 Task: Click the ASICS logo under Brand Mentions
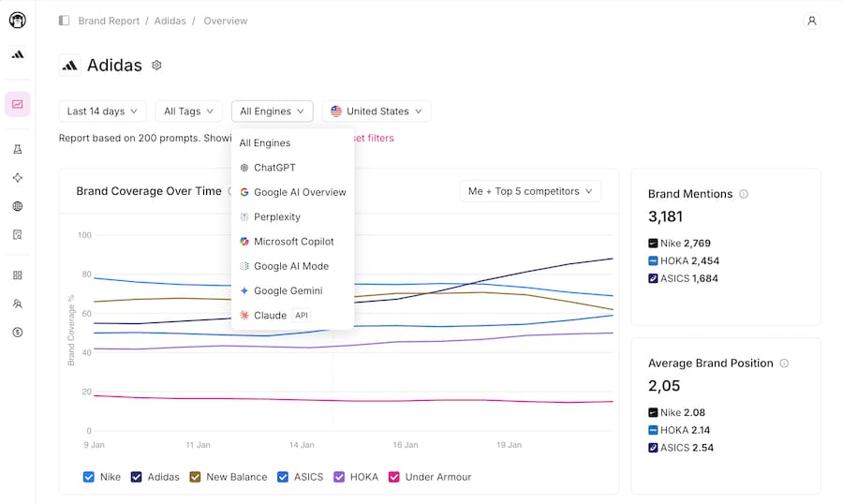point(653,278)
